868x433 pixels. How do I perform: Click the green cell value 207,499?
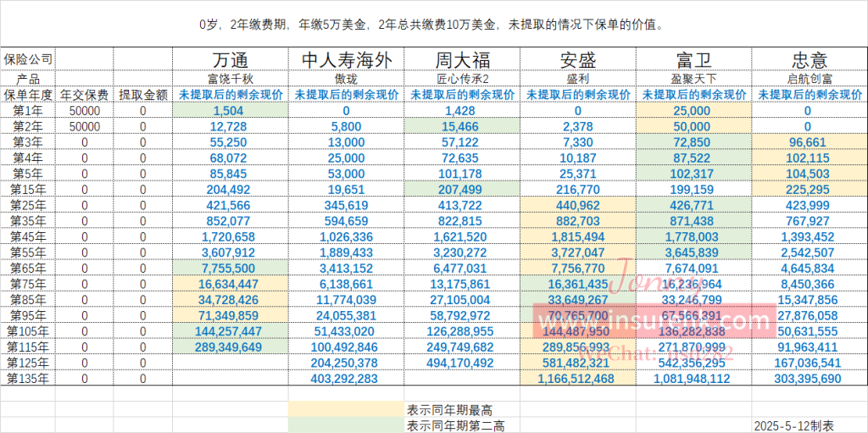[462, 190]
